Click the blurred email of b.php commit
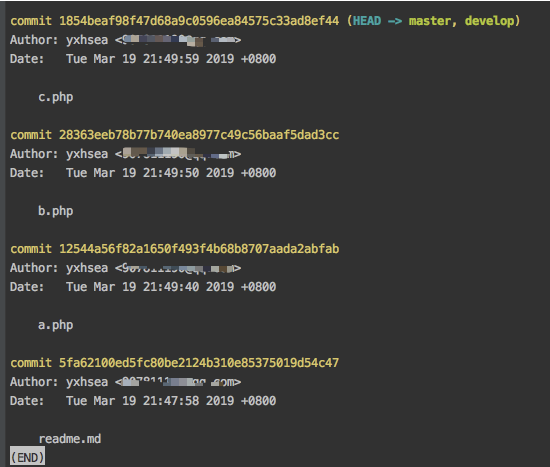The height and width of the screenshot is (467, 550). pos(178,154)
